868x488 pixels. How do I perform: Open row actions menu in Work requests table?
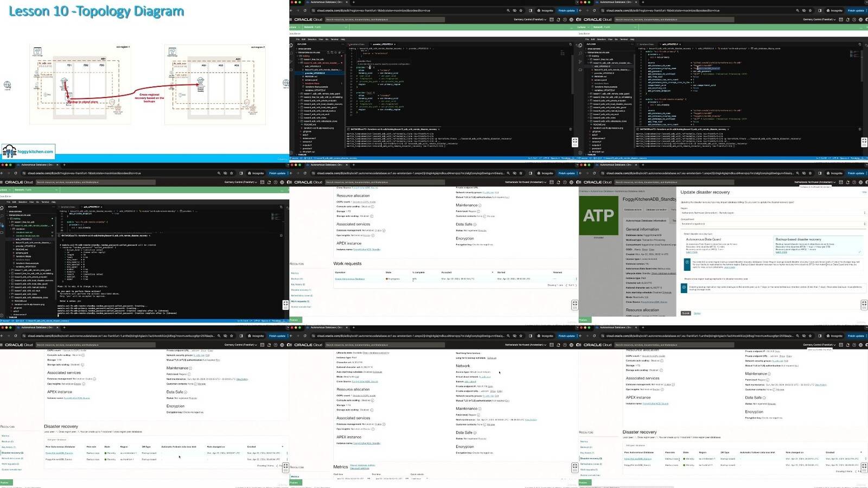pyautogui.click(x=576, y=278)
